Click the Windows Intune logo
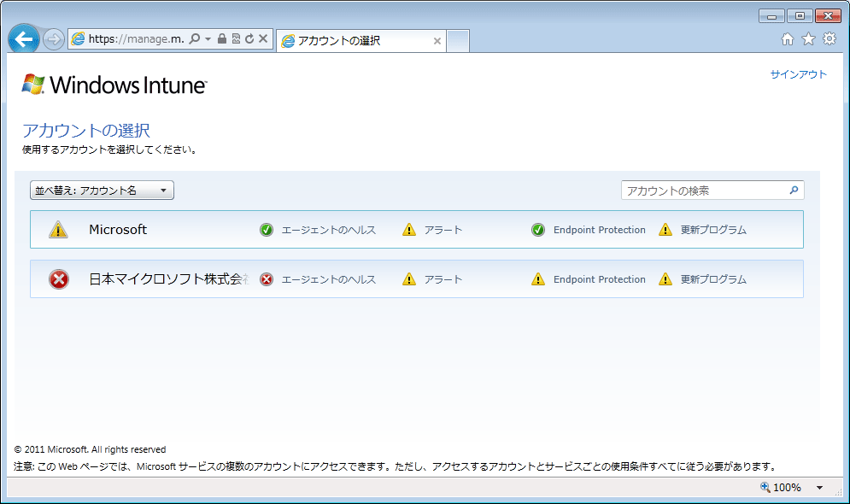This screenshot has width=850, height=504. pos(114,85)
